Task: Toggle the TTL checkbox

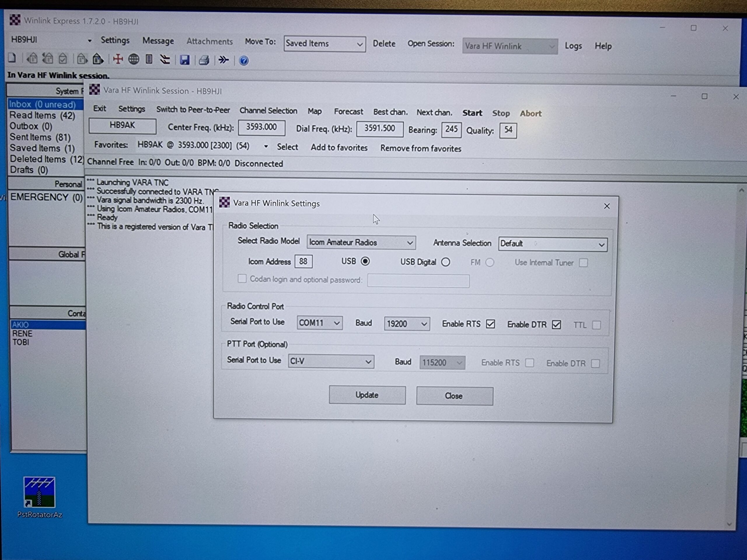Action: pyautogui.click(x=596, y=325)
